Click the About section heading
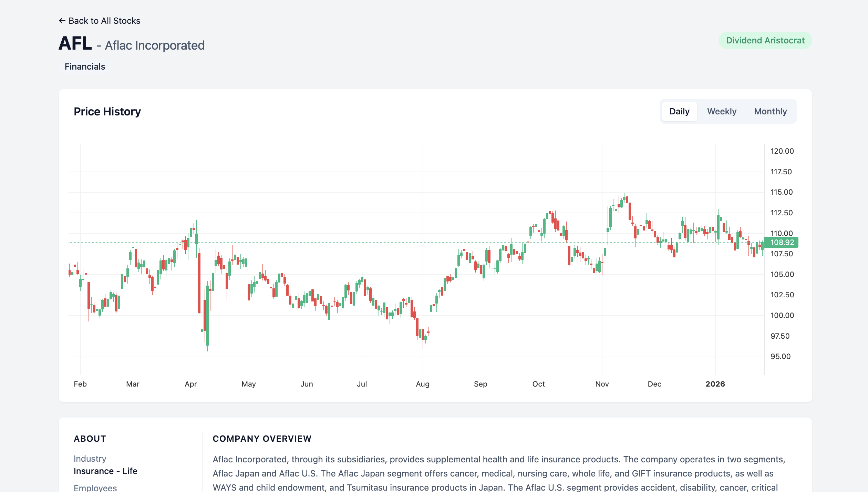This screenshot has height=492, width=868. coord(90,438)
